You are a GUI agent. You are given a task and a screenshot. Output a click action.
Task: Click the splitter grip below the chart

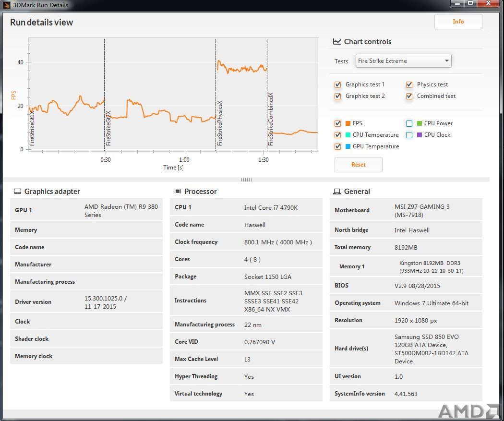(x=247, y=180)
